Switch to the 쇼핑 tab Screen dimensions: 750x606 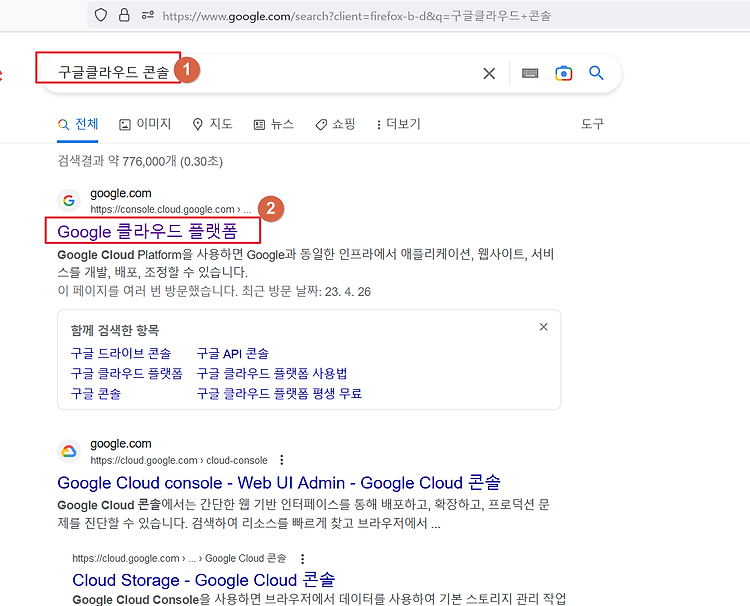click(335, 124)
